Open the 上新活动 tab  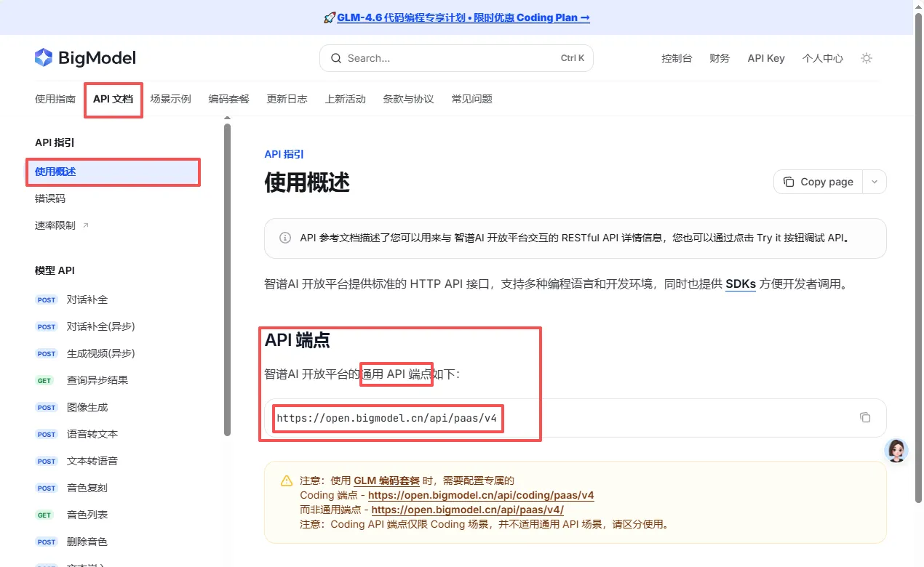click(x=345, y=98)
